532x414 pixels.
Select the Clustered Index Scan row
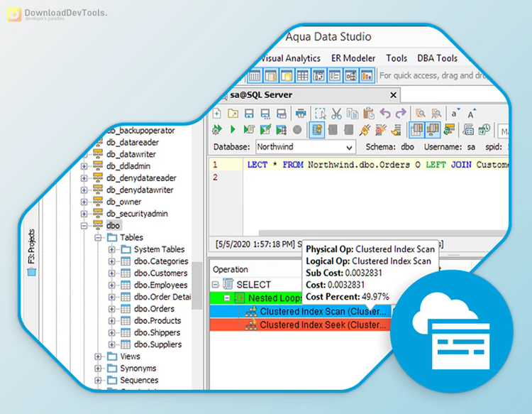tap(300, 312)
